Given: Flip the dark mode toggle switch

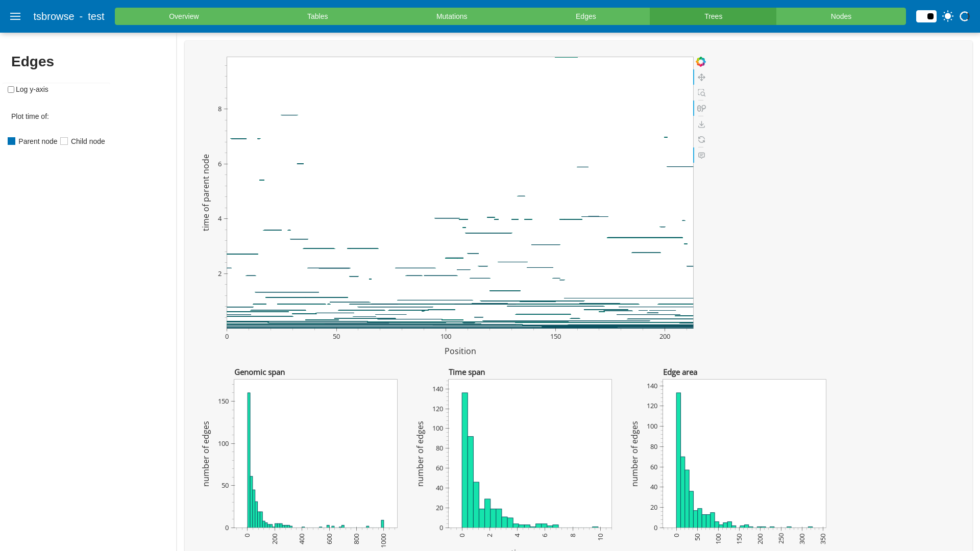Looking at the screenshot, I should [x=926, y=16].
